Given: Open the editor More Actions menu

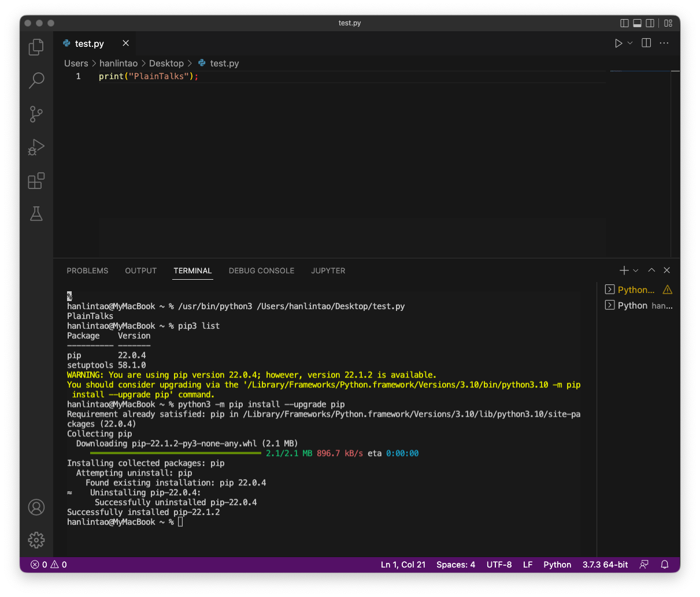Looking at the screenshot, I should coord(664,43).
